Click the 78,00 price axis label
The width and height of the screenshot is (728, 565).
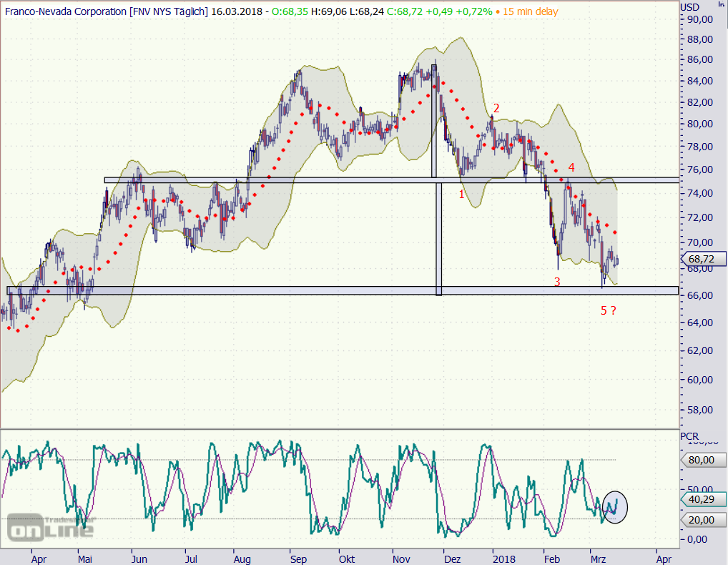(700, 147)
